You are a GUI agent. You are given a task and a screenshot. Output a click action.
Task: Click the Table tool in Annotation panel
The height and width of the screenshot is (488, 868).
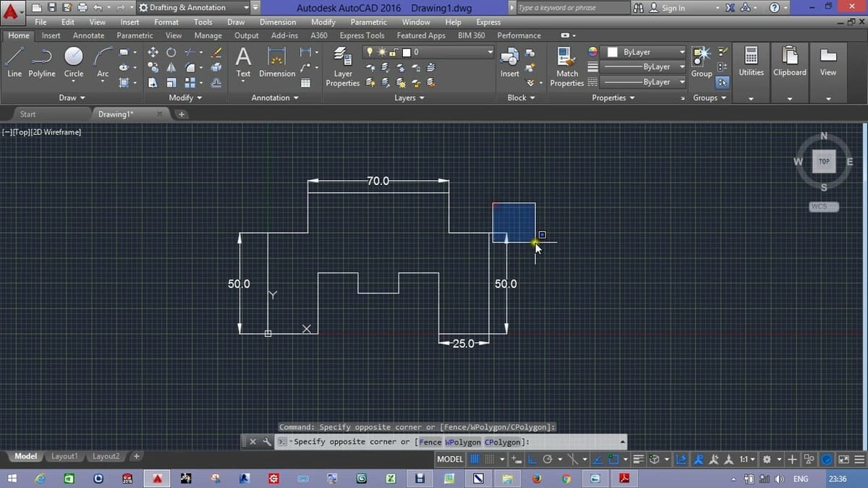pos(305,82)
